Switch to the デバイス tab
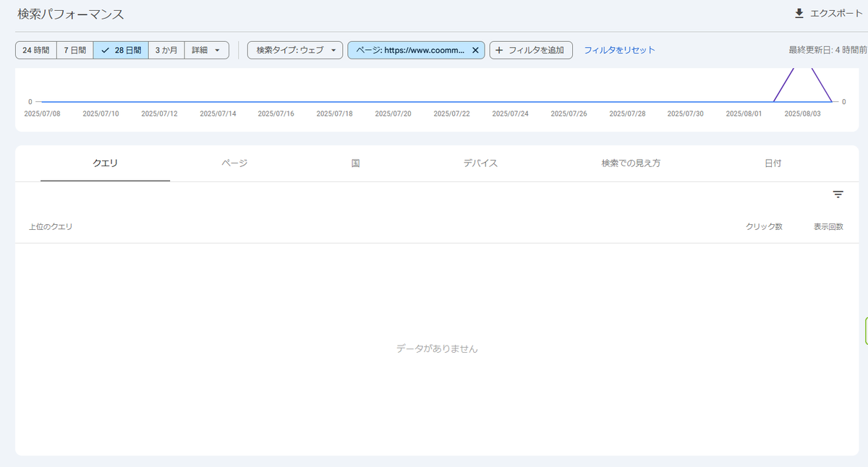 pyautogui.click(x=480, y=163)
